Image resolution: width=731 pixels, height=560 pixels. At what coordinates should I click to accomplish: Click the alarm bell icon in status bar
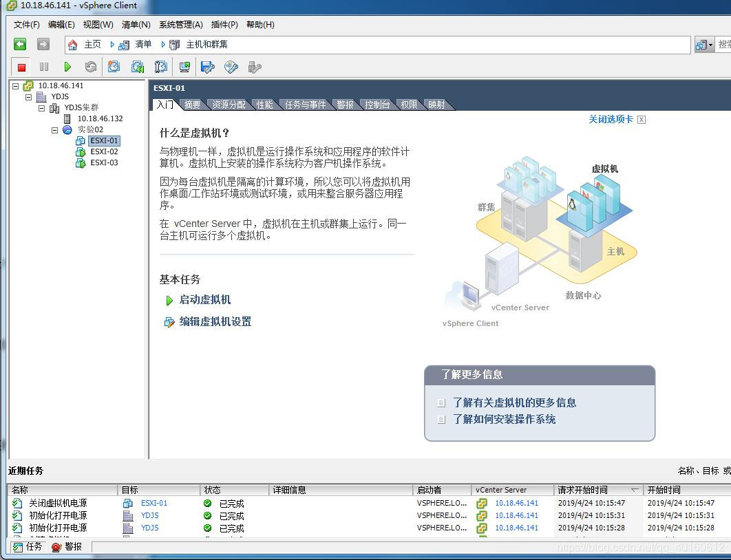pyautogui.click(x=56, y=547)
